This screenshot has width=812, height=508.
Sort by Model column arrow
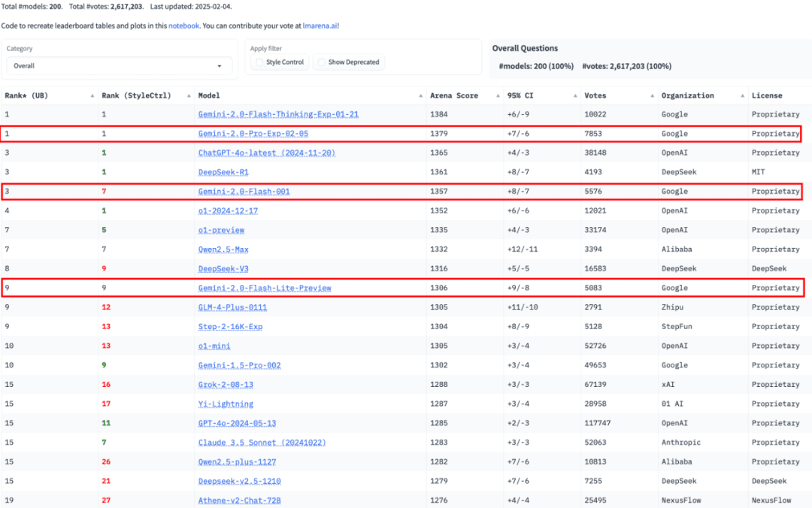click(x=420, y=95)
